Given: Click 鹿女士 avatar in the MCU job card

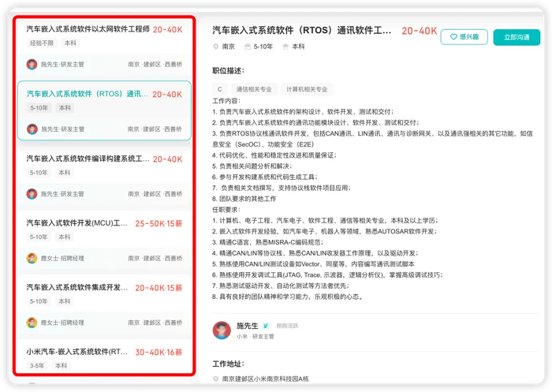Looking at the screenshot, I should click(x=32, y=258).
